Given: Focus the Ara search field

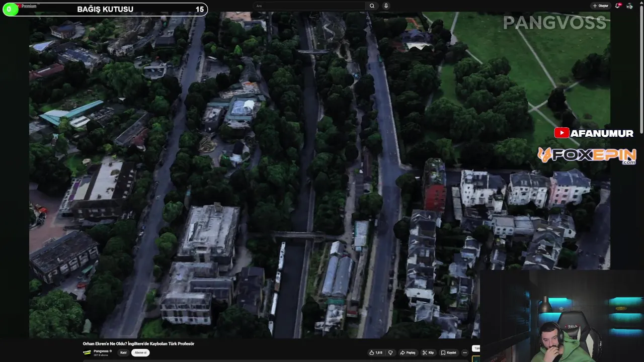Looking at the screenshot, I should click(309, 6).
